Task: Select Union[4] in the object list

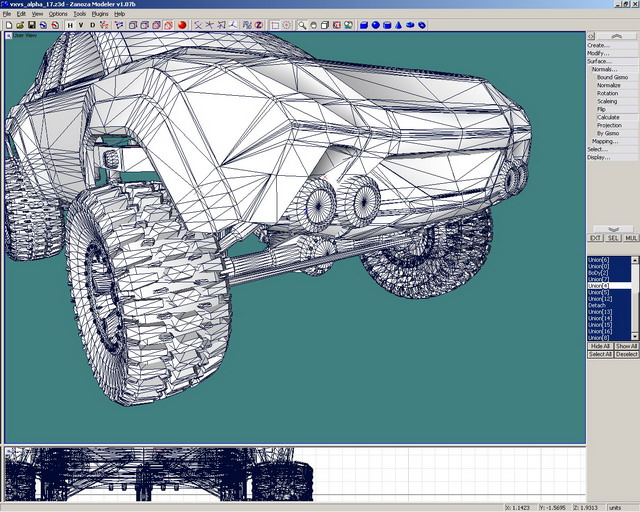Action: point(599,285)
